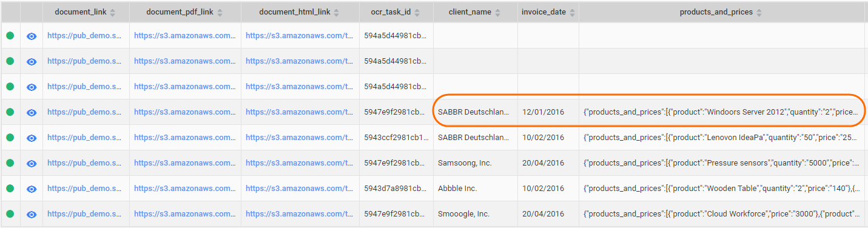Click the ocr_task_id cell in the Samsoong row
The height and width of the screenshot is (228, 868).
[396, 163]
